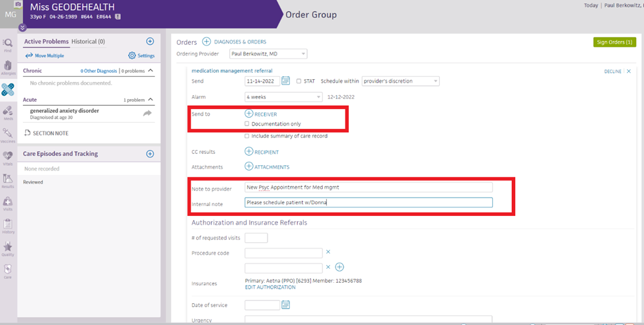Image resolution: width=644 pixels, height=325 pixels.
Task: Open the Schedule within dropdown
Action: click(400, 81)
